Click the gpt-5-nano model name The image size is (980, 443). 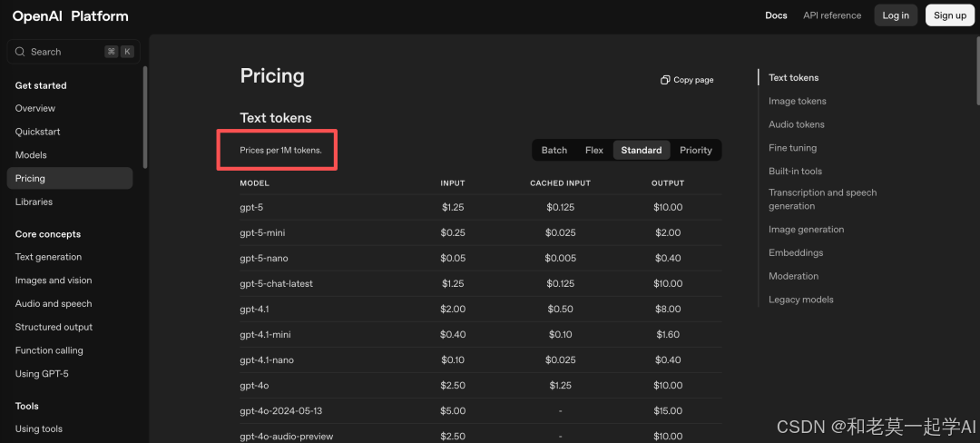(264, 258)
